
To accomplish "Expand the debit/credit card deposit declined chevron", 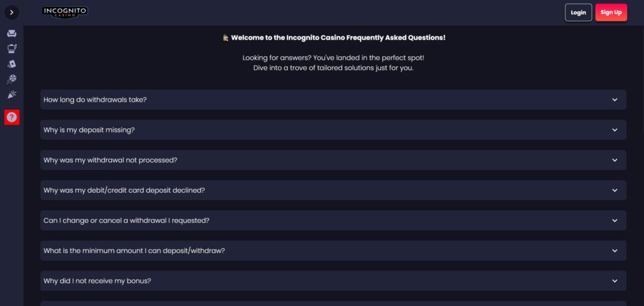I will pos(614,190).
